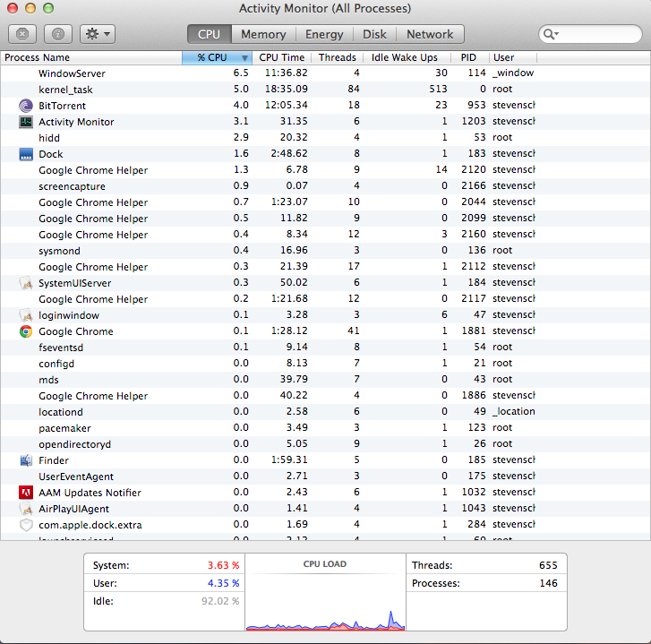The height and width of the screenshot is (644, 651).
Task: Click the search magnifier icon
Action: click(551, 34)
